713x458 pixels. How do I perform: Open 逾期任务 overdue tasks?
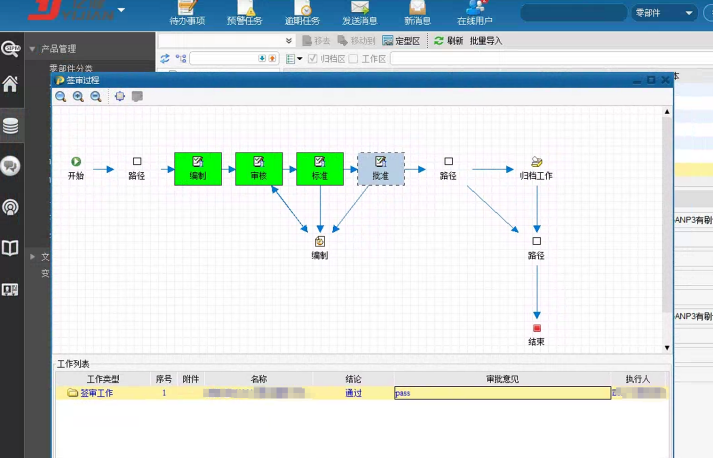302,13
